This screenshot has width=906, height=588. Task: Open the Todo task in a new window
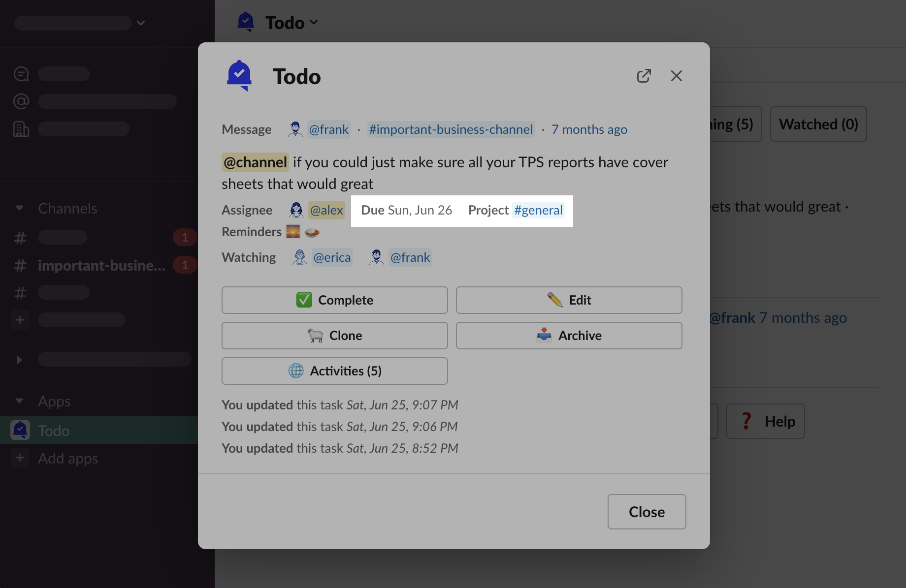(x=644, y=76)
